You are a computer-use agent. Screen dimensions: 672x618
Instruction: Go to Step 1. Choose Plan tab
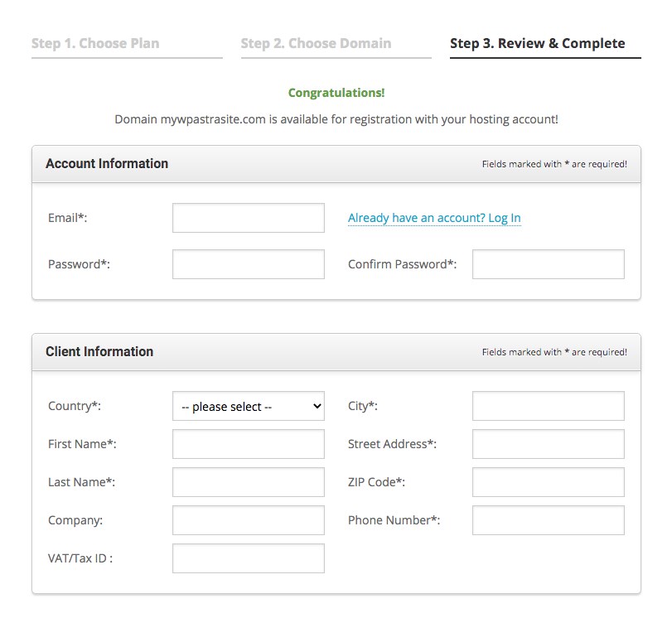[x=95, y=43]
